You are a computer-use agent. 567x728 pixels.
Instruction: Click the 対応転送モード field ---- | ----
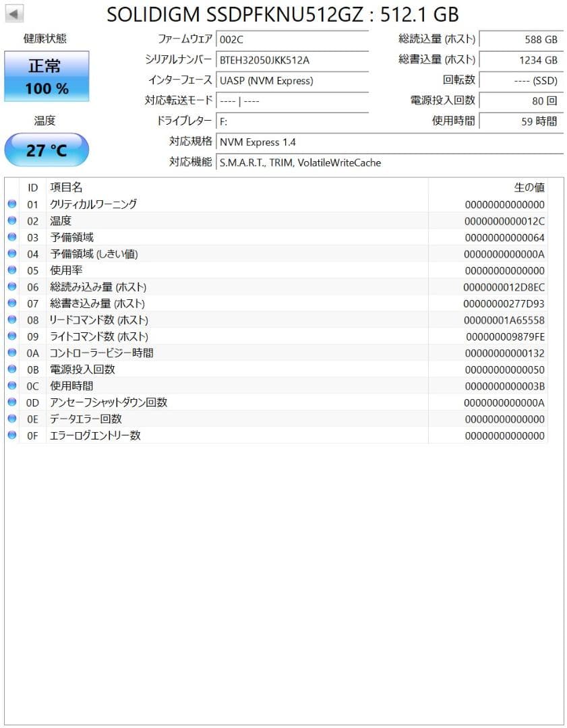click(x=292, y=100)
